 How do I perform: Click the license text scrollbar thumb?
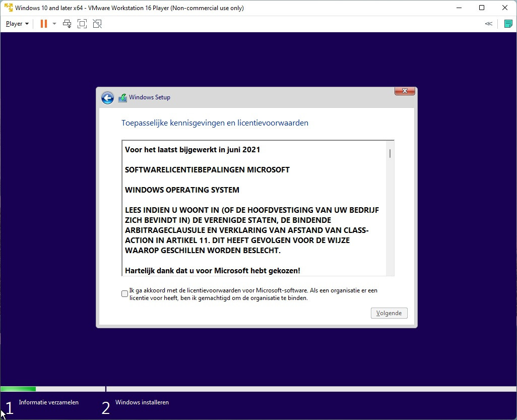click(390, 153)
